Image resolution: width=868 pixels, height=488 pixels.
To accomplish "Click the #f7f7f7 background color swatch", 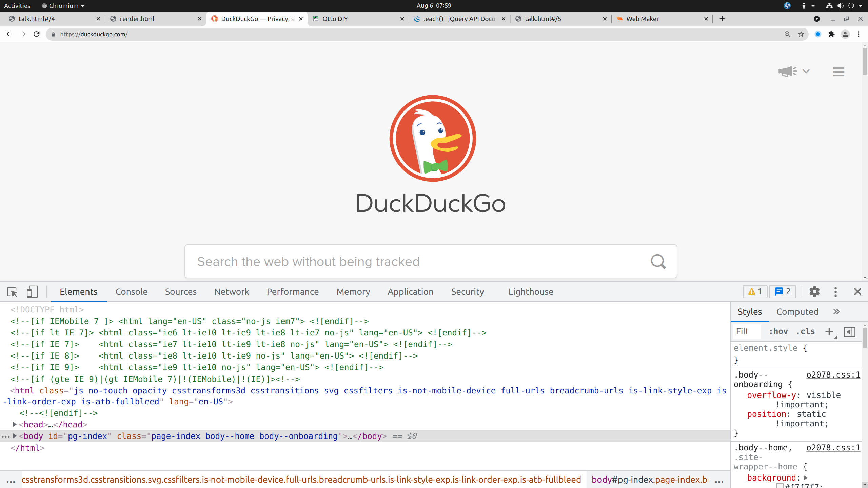I will pos(780,486).
